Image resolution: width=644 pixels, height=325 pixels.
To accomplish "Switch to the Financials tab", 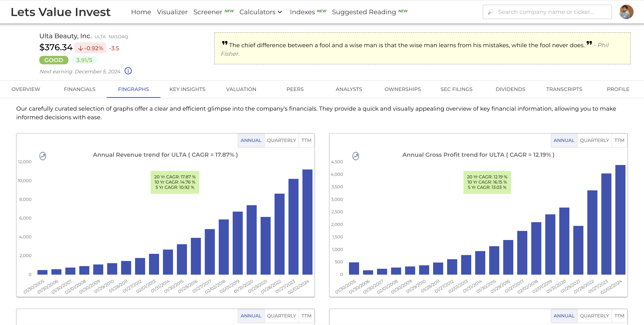I will (x=80, y=89).
